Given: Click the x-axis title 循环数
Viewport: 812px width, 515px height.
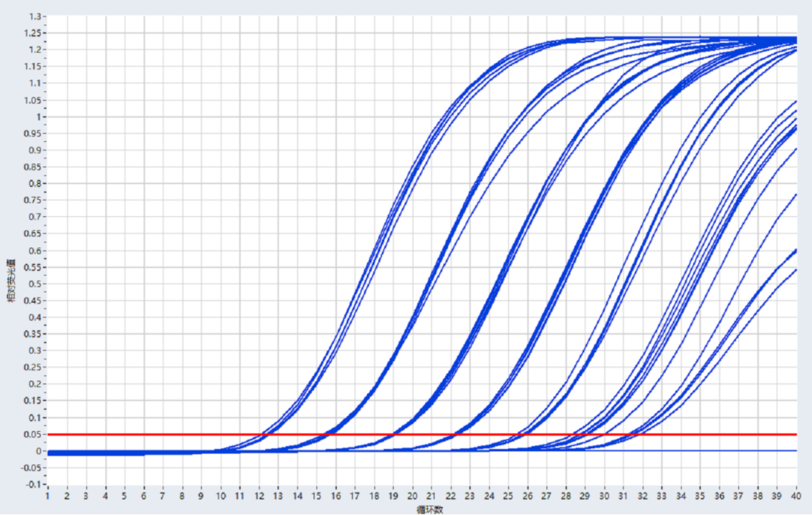Looking at the screenshot, I should (429, 510).
